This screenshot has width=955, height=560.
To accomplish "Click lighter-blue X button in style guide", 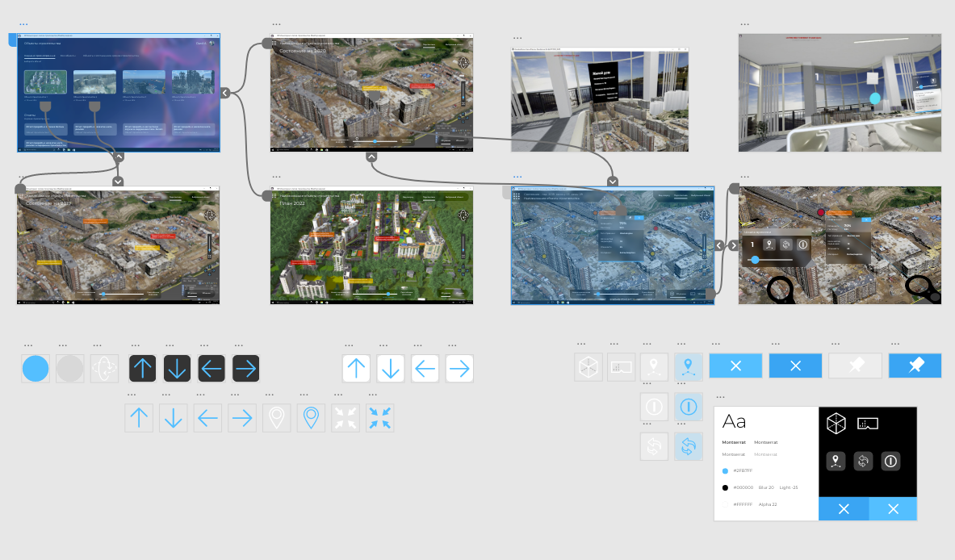I will pyautogui.click(x=893, y=509).
